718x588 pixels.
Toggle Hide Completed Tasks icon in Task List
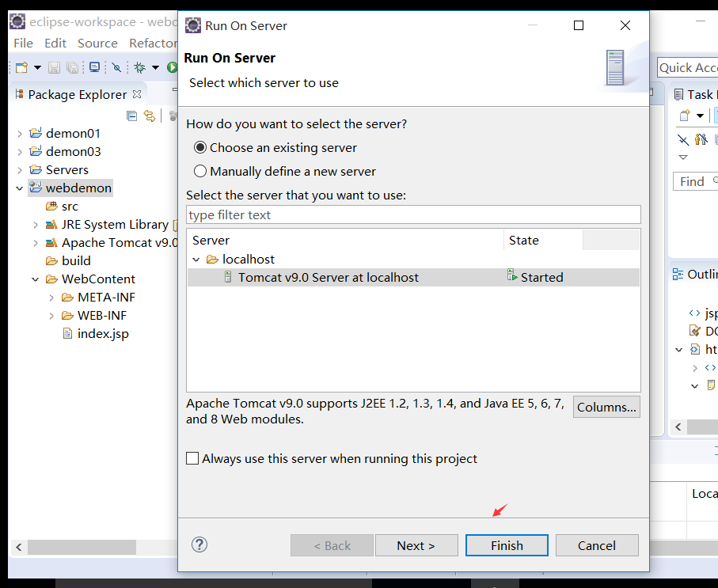[x=682, y=139]
